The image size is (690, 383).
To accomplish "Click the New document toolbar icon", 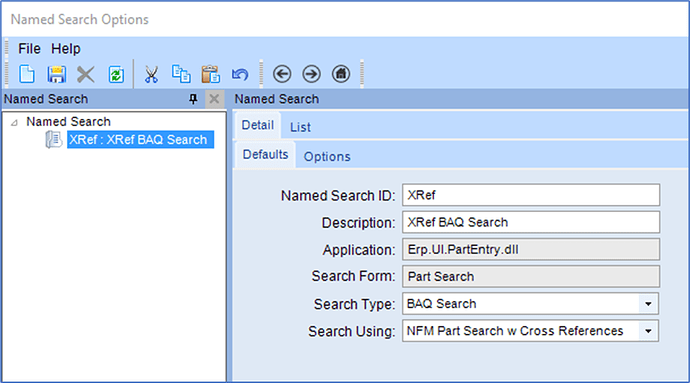I will point(27,74).
